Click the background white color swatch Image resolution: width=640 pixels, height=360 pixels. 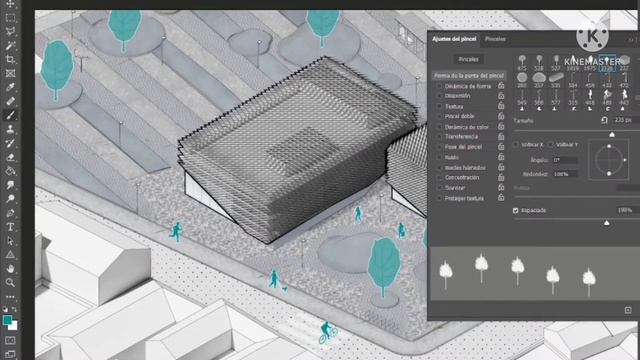(x=13, y=326)
